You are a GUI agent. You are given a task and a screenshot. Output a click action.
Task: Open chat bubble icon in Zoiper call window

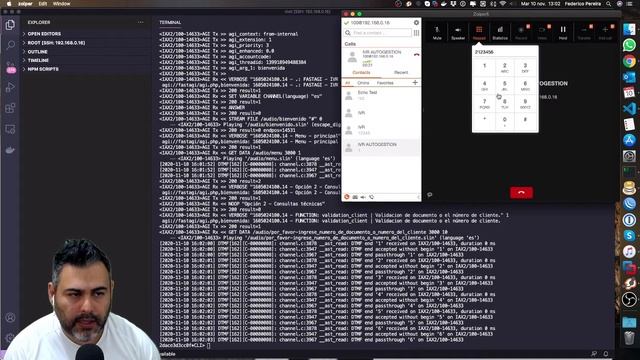click(429, 195)
